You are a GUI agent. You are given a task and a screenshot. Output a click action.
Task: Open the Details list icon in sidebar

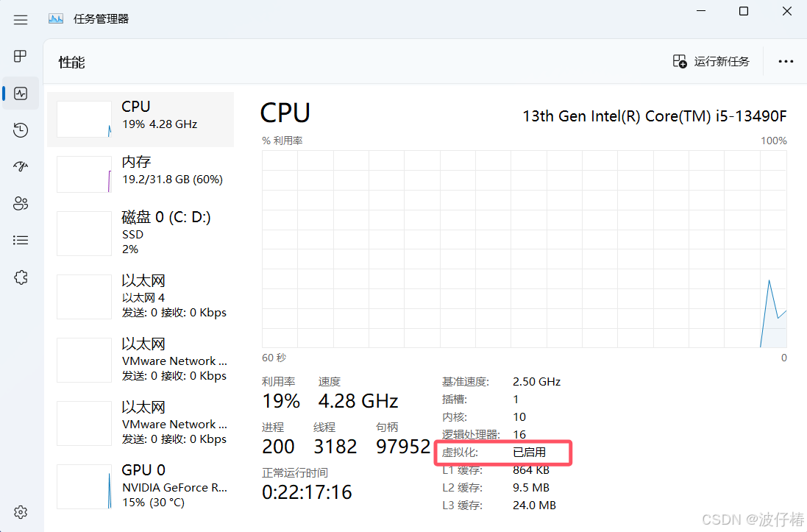coord(21,240)
